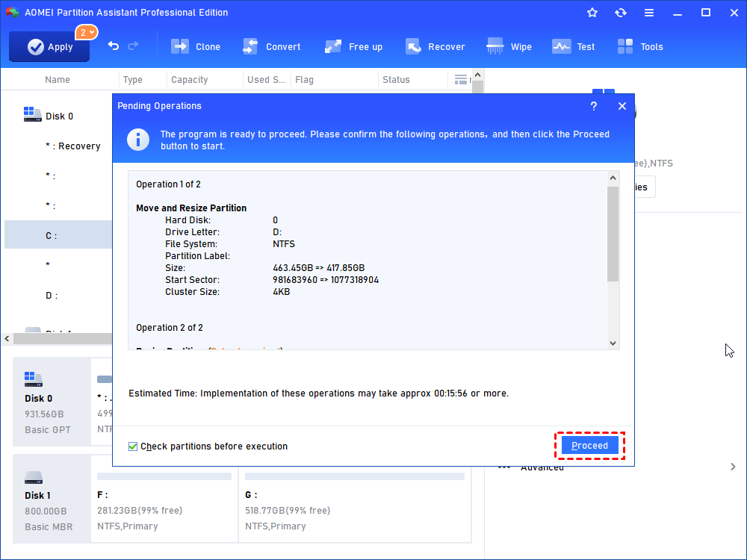This screenshot has width=747, height=560.
Task: Click the Disk 0 Windows icon in partition list
Action: [x=32, y=114]
